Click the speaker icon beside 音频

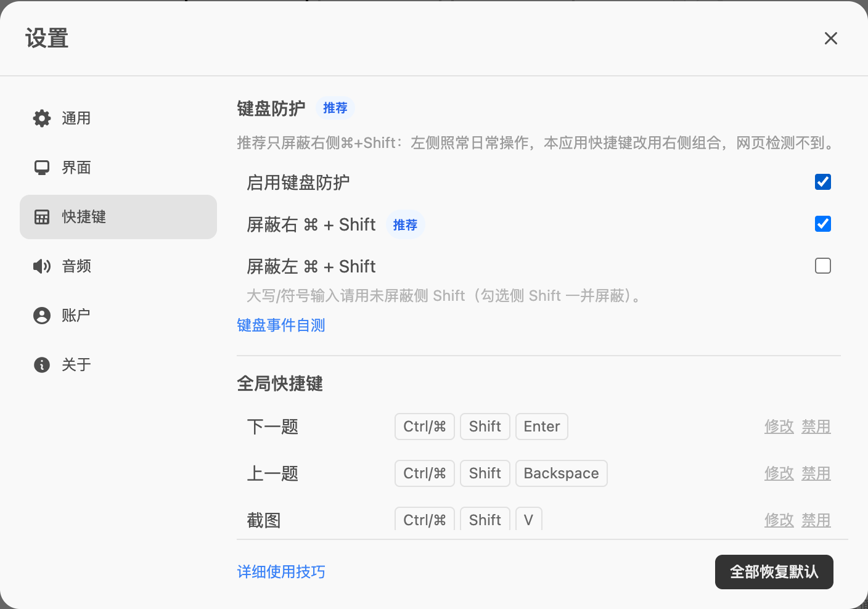pos(42,266)
